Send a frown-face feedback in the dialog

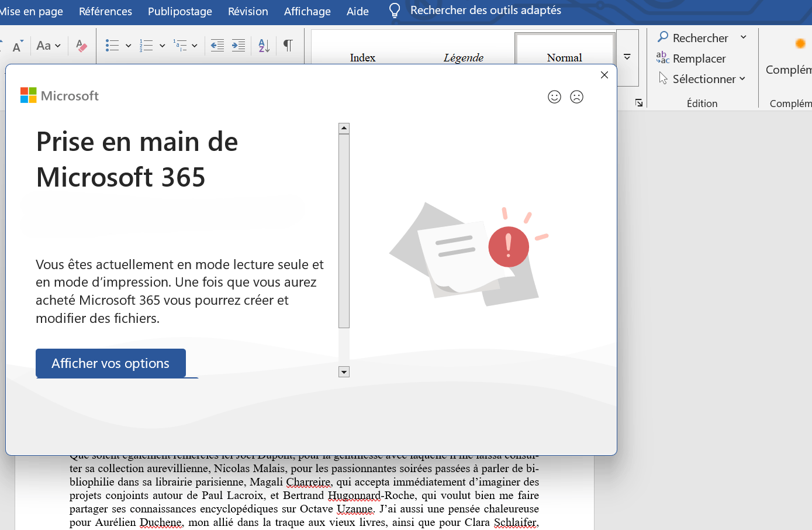(x=577, y=97)
